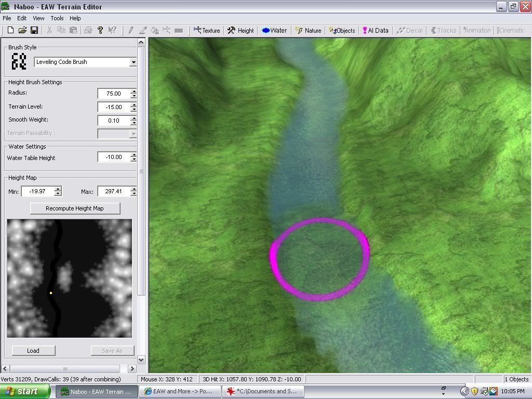Click the Smooth Weight input field

click(114, 121)
